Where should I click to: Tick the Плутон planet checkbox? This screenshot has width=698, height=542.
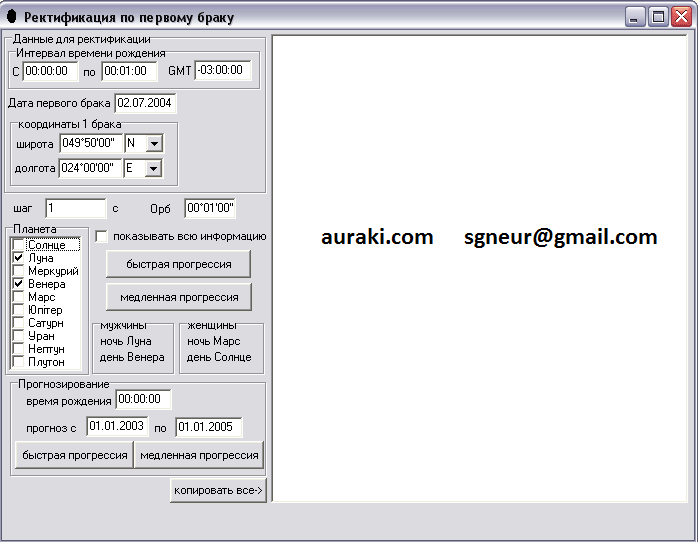coord(18,362)
